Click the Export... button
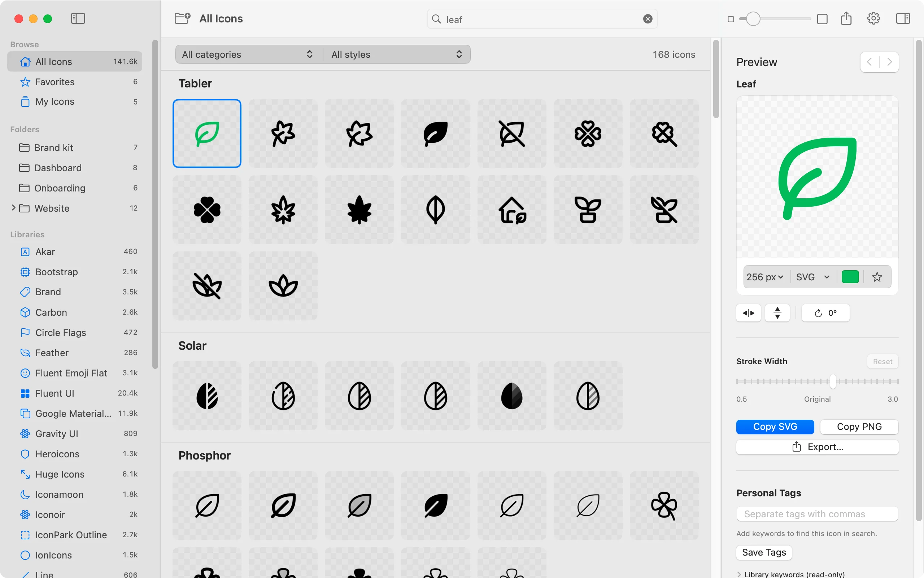 (817, 447)
